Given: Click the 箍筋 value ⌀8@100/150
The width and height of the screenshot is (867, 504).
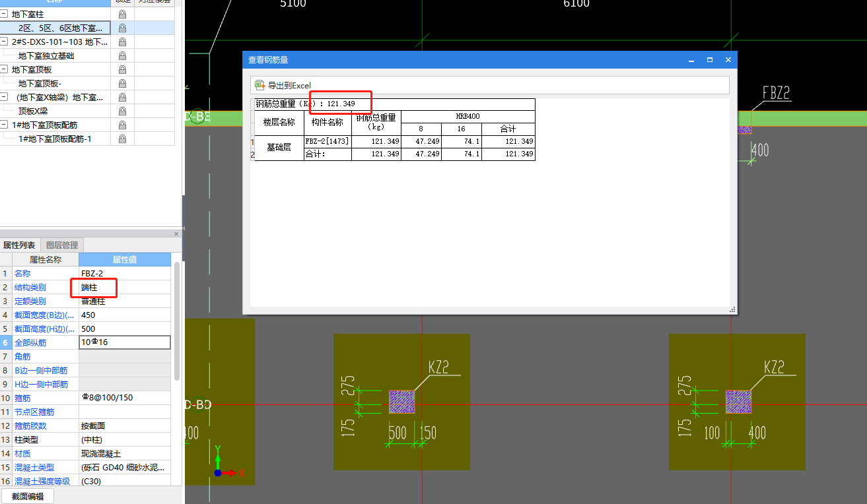Looking at the screenshot, I should tap(125, 398).
